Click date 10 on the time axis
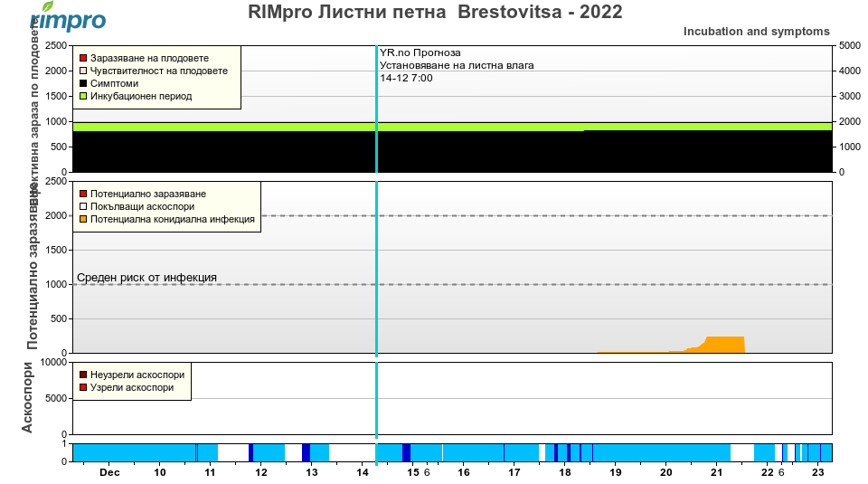 (160, 472)
